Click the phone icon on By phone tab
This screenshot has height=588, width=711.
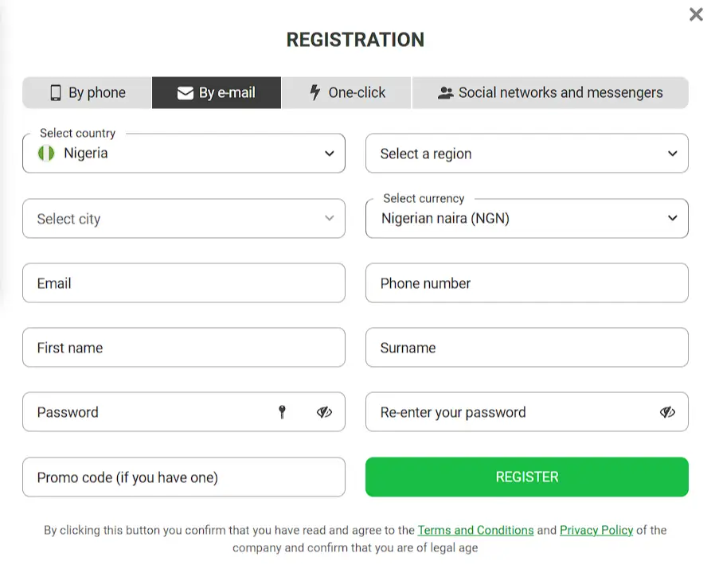54,92
